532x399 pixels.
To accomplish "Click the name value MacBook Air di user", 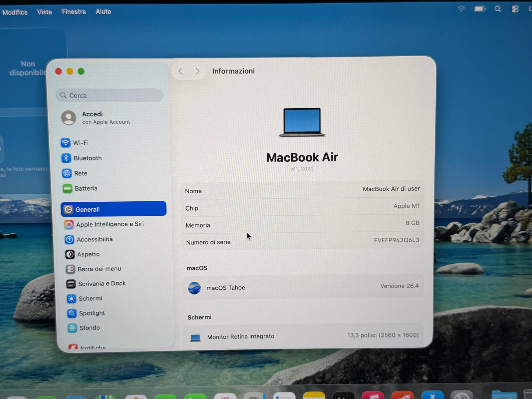I will [391, 189].
